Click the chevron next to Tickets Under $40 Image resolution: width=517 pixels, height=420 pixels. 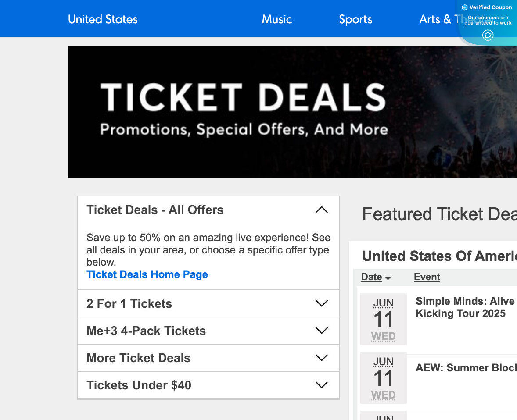[322, 385]
